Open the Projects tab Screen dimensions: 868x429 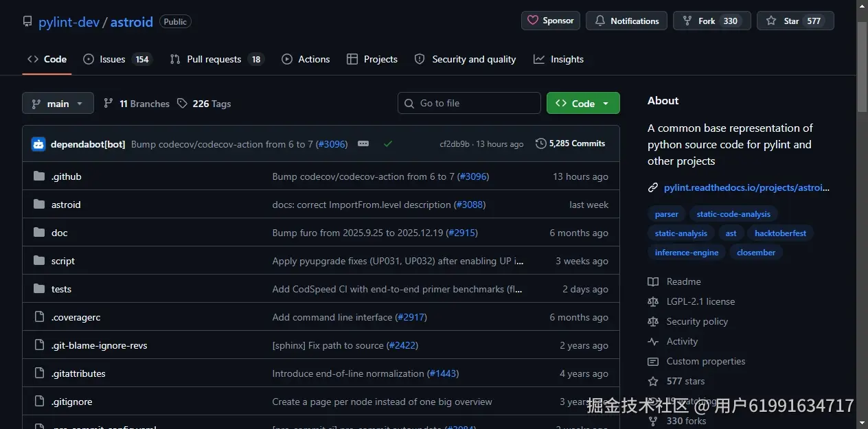coord(372,59)
